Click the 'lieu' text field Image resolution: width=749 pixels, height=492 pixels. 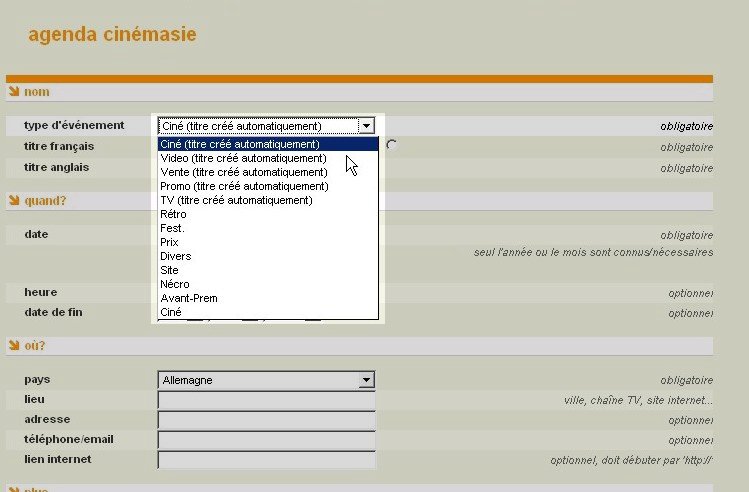pyautogui.click(x=266, y=400)
